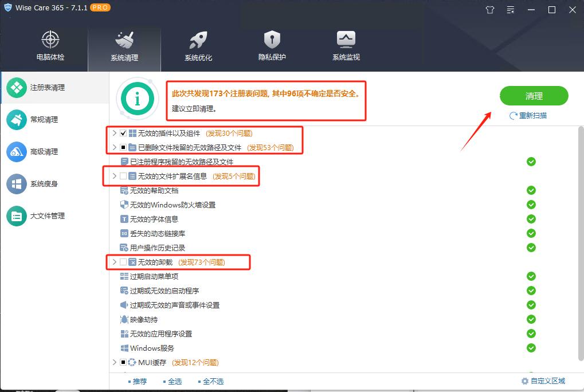Click the 发现5个问题 result text
Screen dimensions: 584x392
(x=234, y=176)
